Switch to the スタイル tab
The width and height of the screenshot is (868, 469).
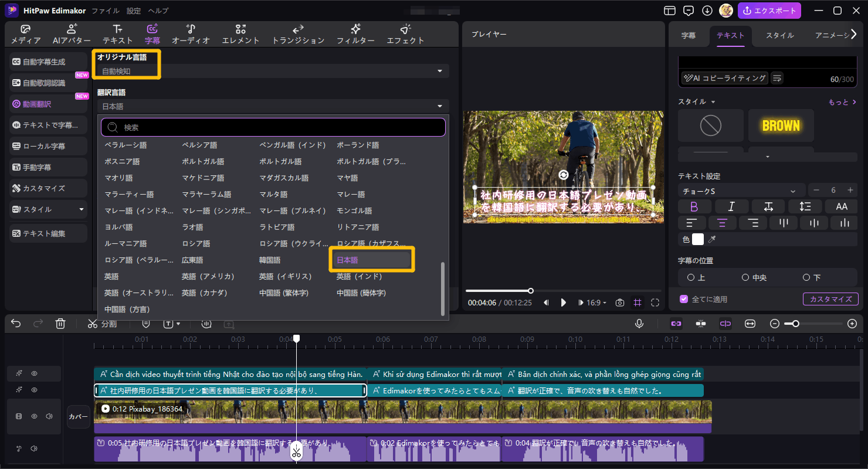[779, 35]
